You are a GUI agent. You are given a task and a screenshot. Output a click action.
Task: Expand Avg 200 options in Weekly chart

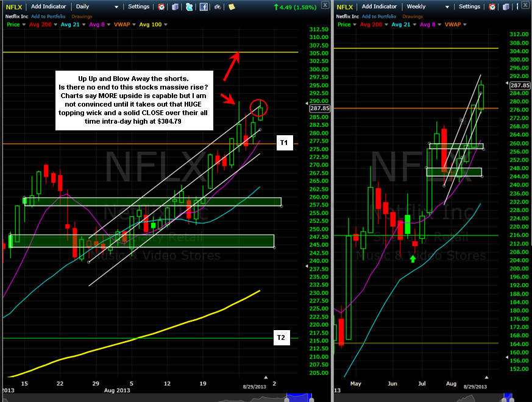pos(386,25)
